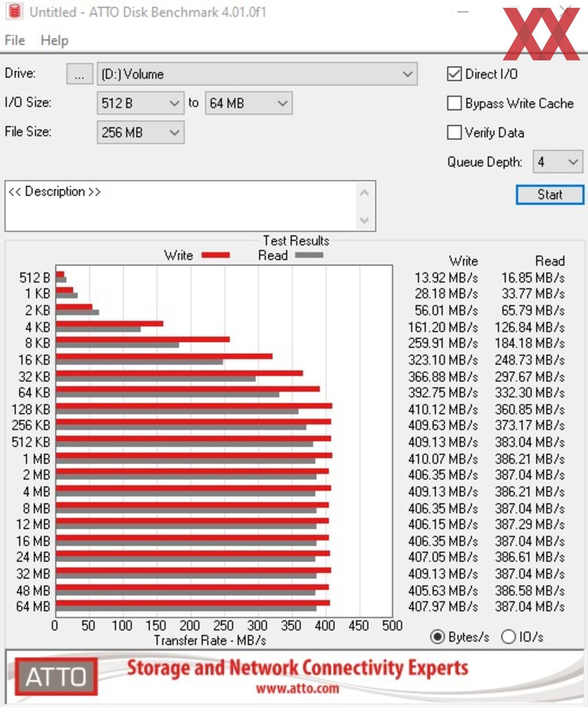Click the 410.12 MB/s write value
588x707 pixels.
pyautogui.click(x=443, y=409)
